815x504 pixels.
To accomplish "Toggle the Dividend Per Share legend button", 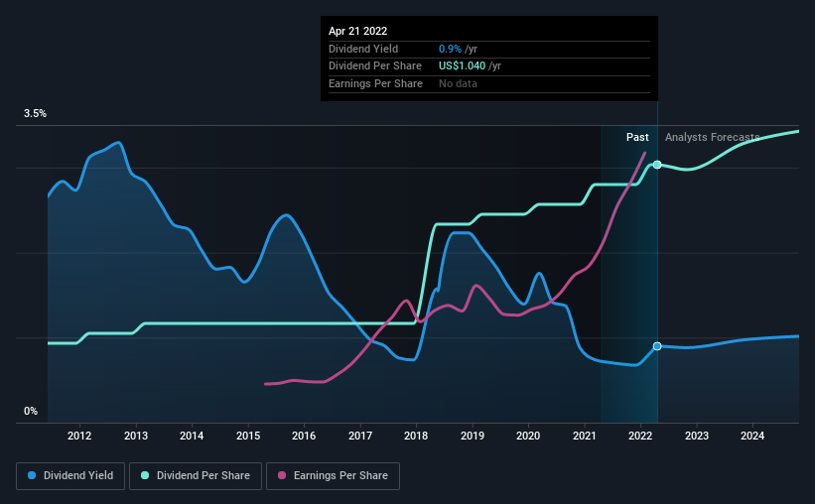I will coord(196,476).
